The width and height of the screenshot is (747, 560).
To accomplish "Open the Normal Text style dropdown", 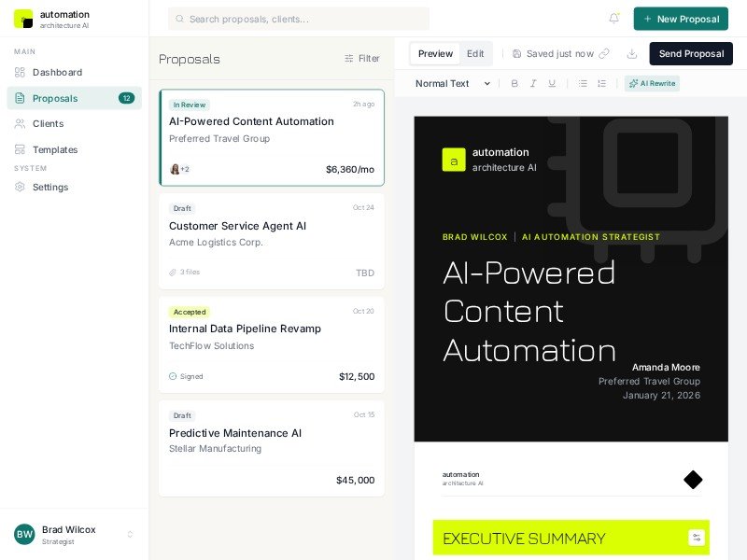I will pyautogui.click(x=453, y=83).
